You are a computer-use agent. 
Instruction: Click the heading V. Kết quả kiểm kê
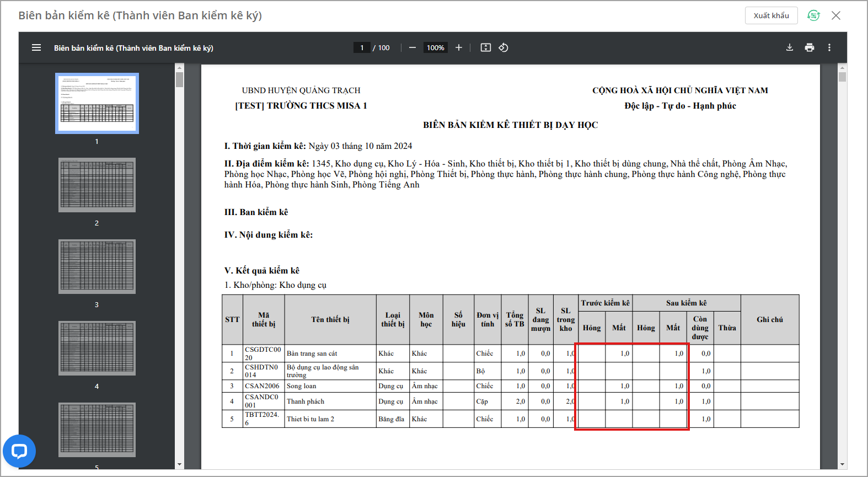point(262,270)
